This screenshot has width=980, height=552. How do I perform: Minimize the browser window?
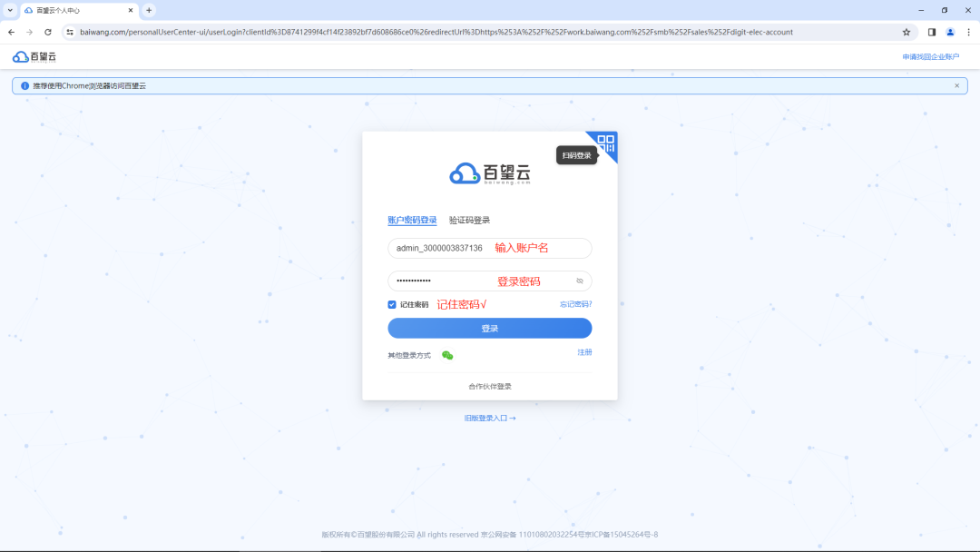(921, 10)
